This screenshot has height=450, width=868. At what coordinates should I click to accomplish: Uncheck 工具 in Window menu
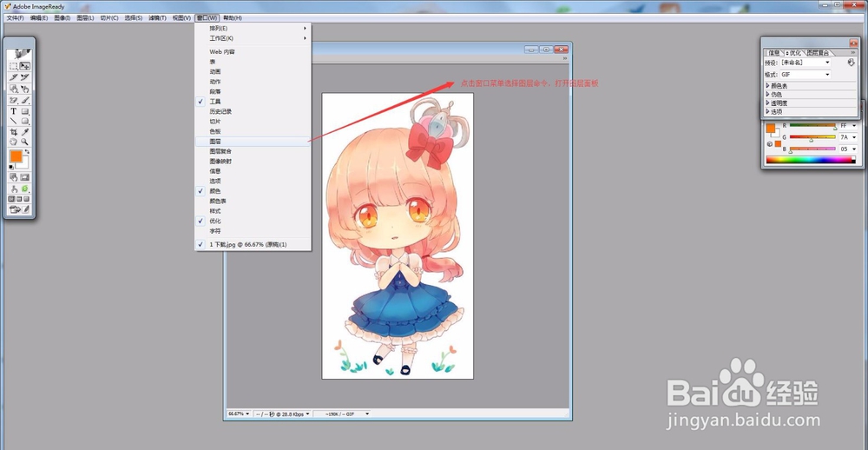[253, 102]
